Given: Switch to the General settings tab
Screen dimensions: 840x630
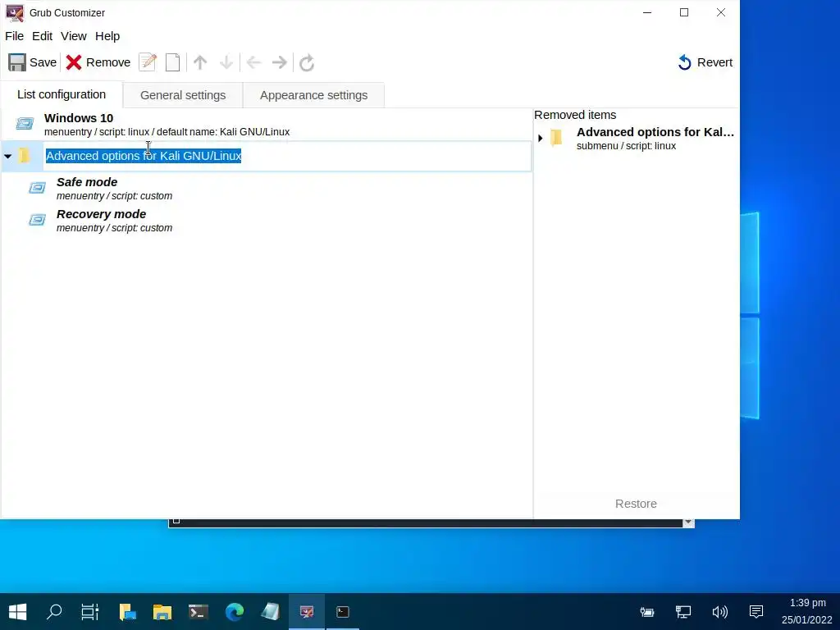Looking at the screenshot, I should point(183,95).
